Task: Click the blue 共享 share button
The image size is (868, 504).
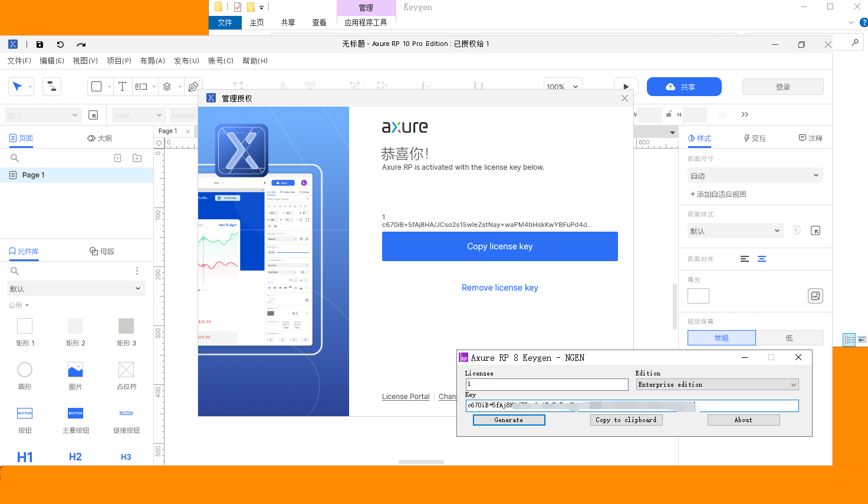Action: (x=684, y=87)
